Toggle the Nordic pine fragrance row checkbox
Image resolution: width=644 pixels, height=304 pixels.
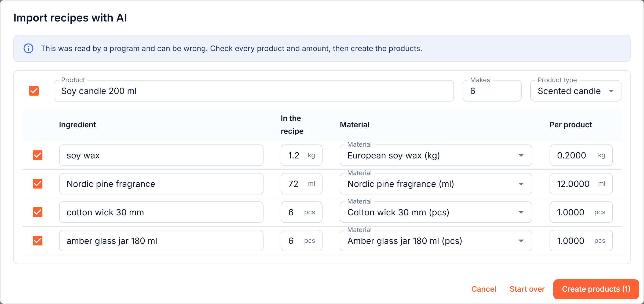[x=38, y=184]
